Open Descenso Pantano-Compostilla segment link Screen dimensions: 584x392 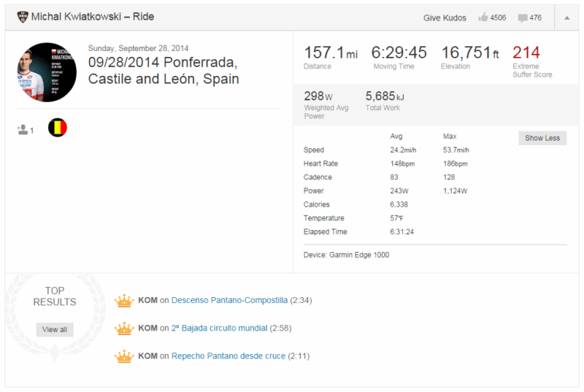pos(229,300)
